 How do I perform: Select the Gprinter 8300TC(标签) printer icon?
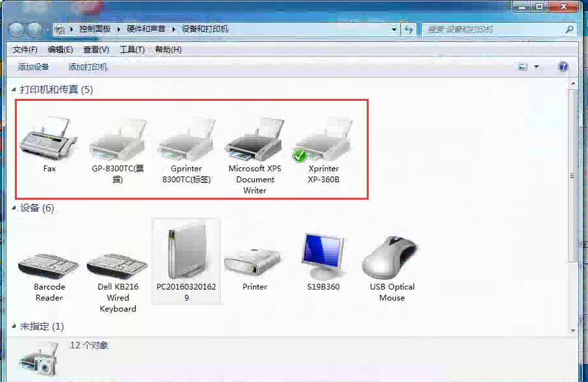186,140
